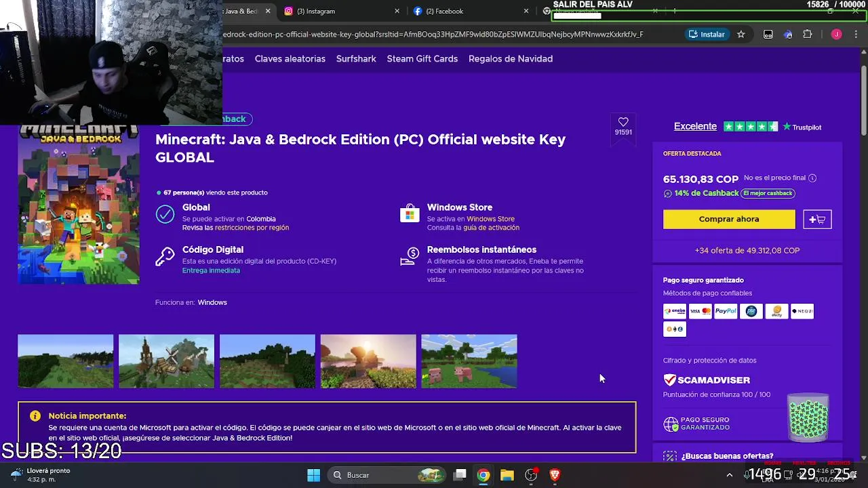Screen dimensions: 868x488
Task: Click the Windows Store logo icon
Action: pos(410,214)
